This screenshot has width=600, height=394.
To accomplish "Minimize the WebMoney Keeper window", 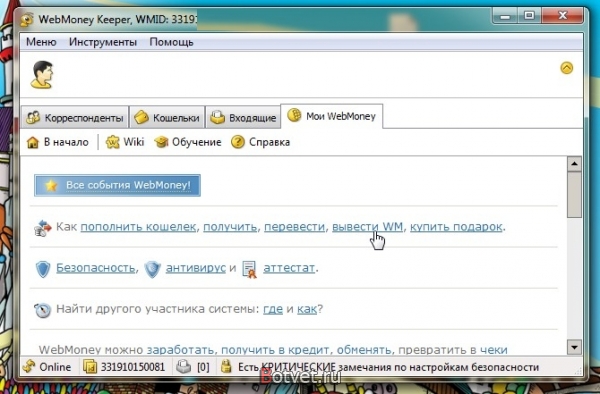I will 505,16.
